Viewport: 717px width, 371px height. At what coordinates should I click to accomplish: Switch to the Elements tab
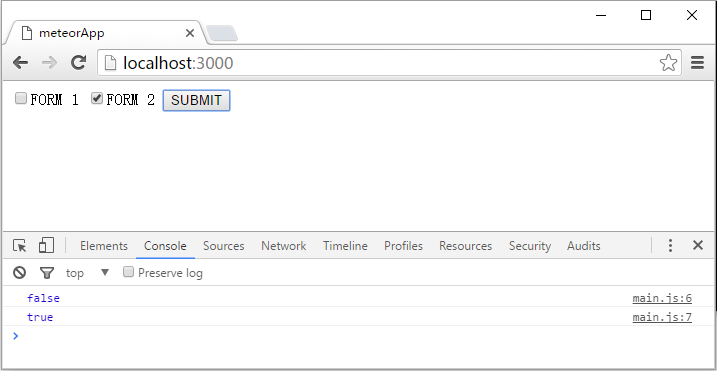(x=104, y=246)
